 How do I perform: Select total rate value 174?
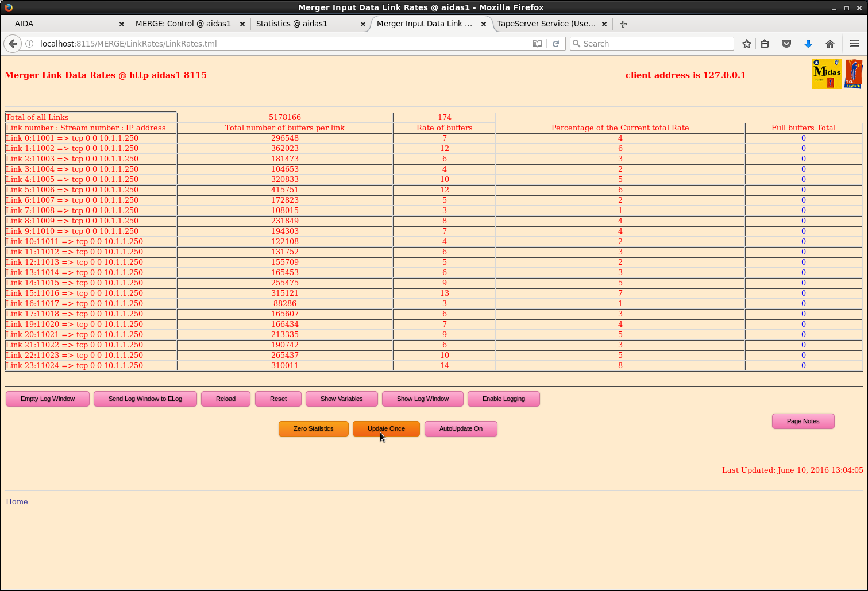pyautogui.click(x=445, y=117)
